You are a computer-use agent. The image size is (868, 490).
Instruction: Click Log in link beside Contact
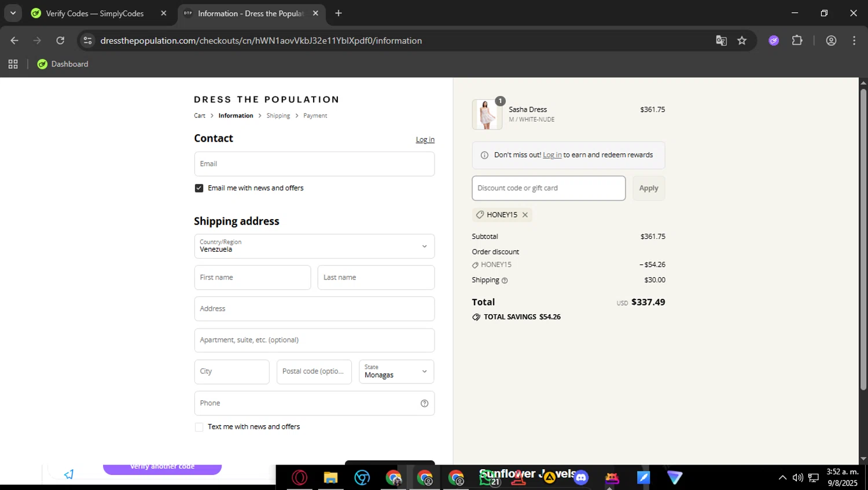425,139
